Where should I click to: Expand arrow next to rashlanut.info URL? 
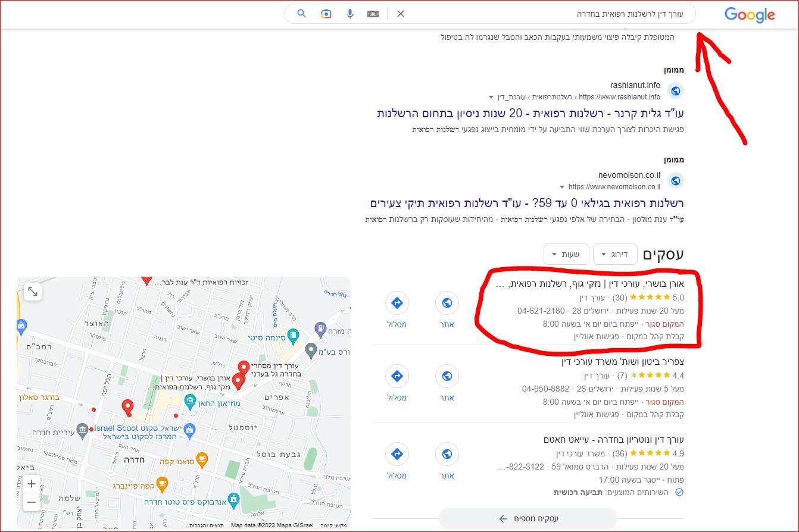[491, 97]
